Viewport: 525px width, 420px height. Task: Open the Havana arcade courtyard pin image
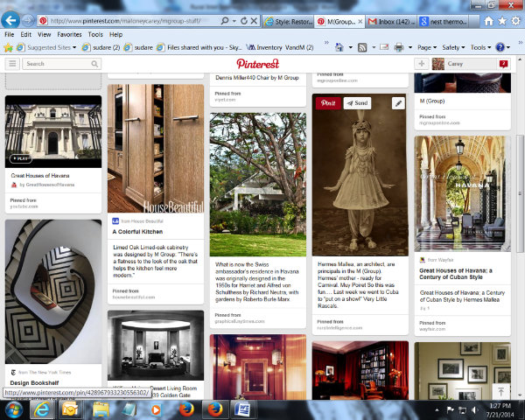tap(463, 193)
